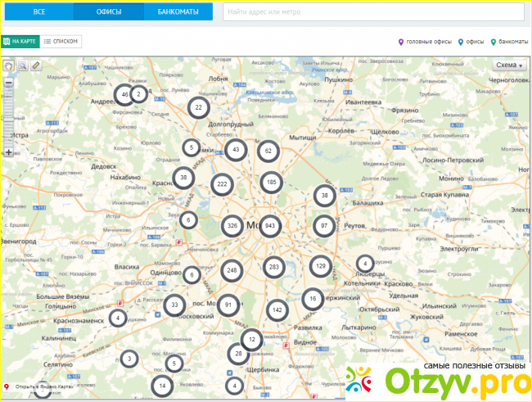The width and height of the screenshot is (532, 402).
Task: Click 'Открыть в Яндекс.Картах' link
Action: [43, 386]
